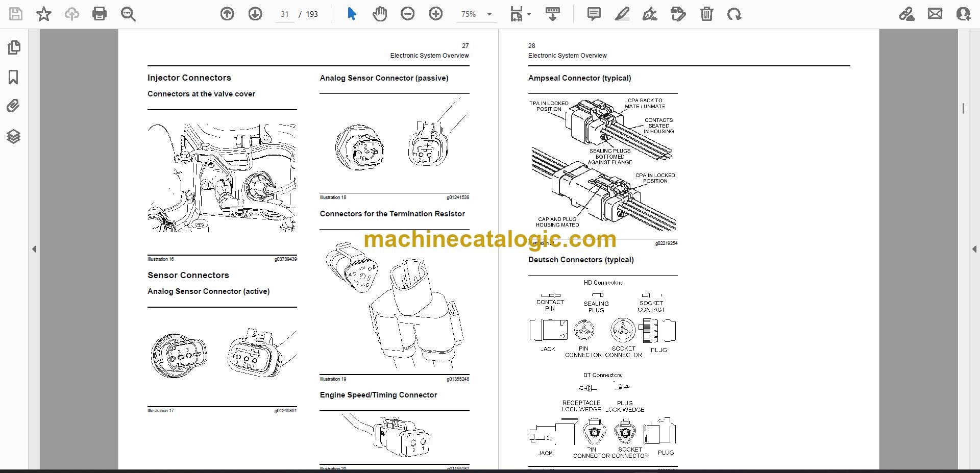Click the 'Illustration 19' caption
Screen dimensions: 980x473
[333, 379]
